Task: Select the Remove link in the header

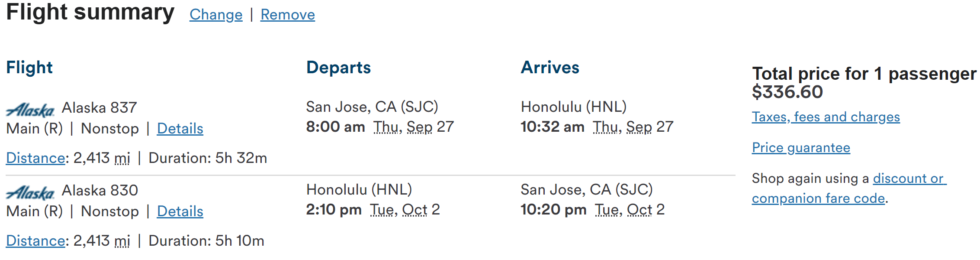Action: pyautogui.click(x=287, y=15)
